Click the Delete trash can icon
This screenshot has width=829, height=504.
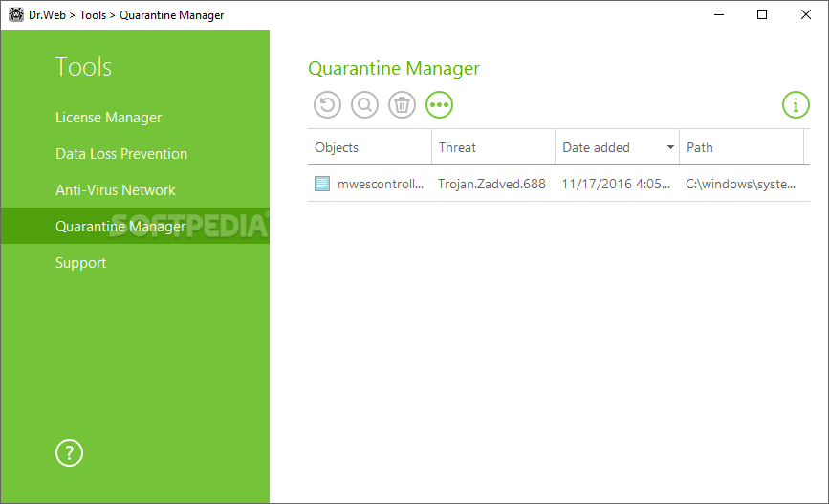[x=402, y=104]
